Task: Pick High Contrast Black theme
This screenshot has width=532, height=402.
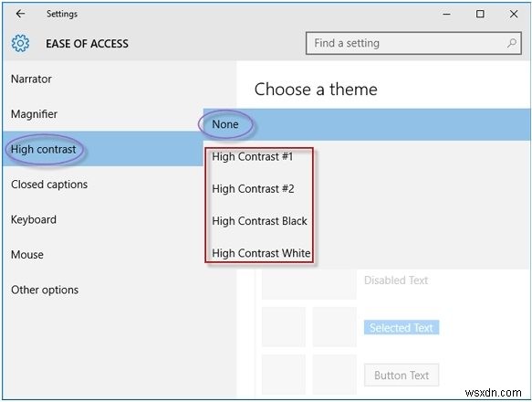Action: 259,221
